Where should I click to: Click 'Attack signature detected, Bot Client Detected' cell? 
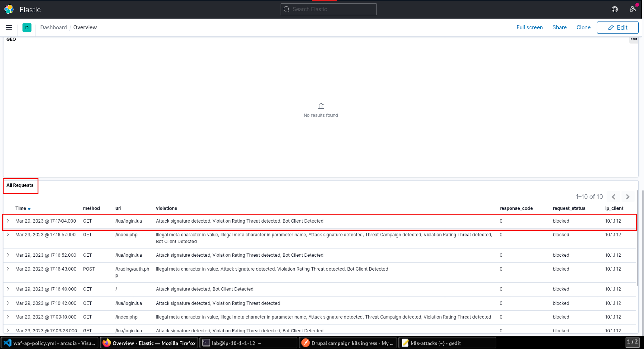click(x=205, y=289)
